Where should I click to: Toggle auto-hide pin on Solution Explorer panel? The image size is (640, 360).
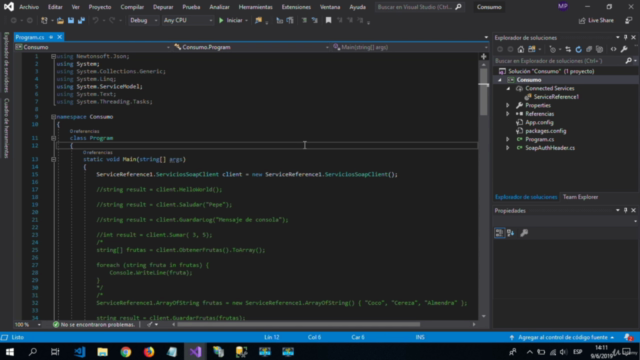[x=625, y=38]
